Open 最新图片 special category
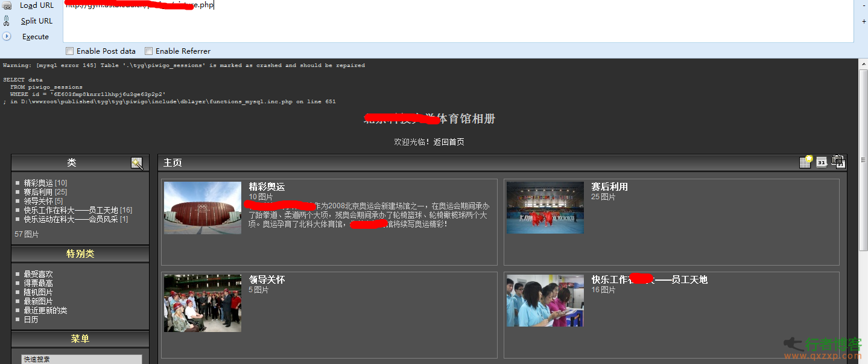The width and height of the screenshot is (868, 364). (x=39, y=301)
